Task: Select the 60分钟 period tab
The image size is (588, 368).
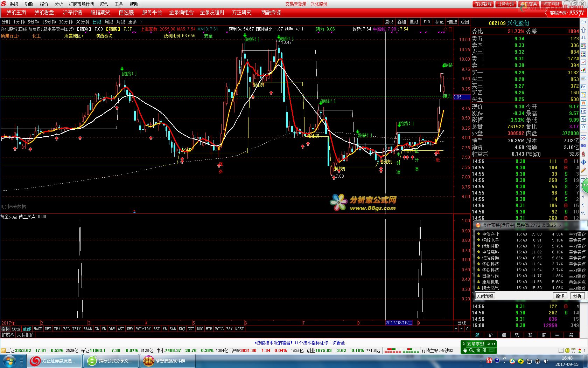Action: 83,22
